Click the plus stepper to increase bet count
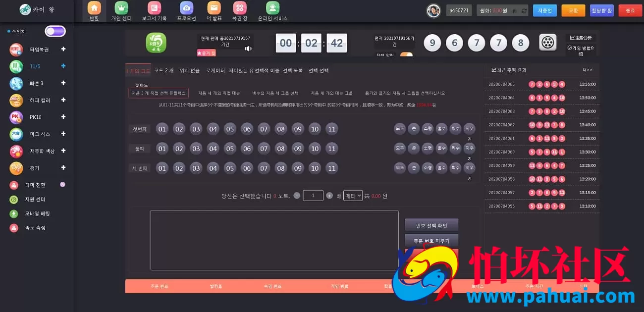The image size is (644, 312). (x=329, y=195)
